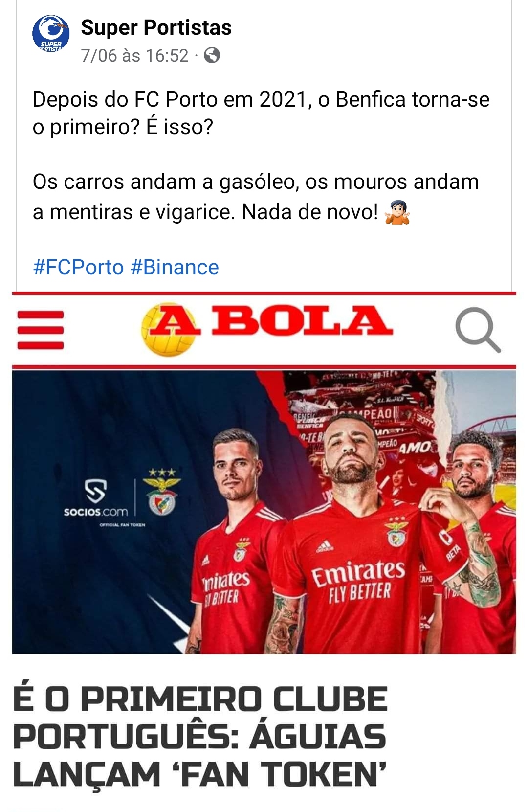Open the Super Portistas page name link
This screenshot has width=528, height=812.
156,27
